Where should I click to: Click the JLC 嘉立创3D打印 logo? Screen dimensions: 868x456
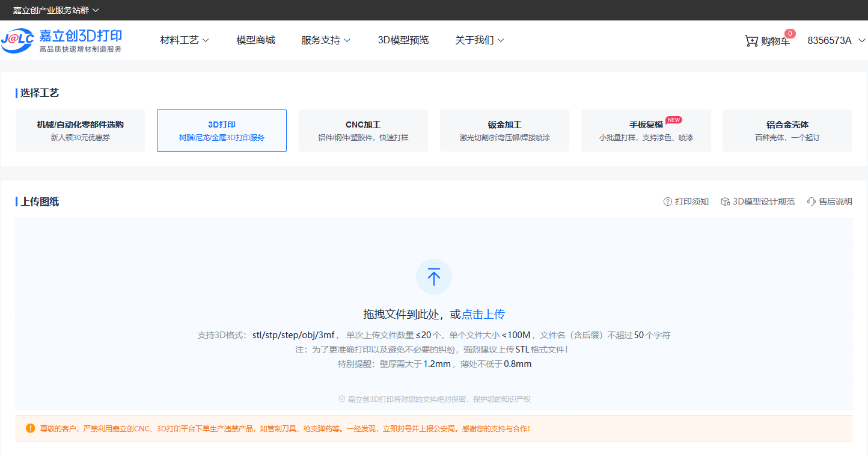pos(61,40)
